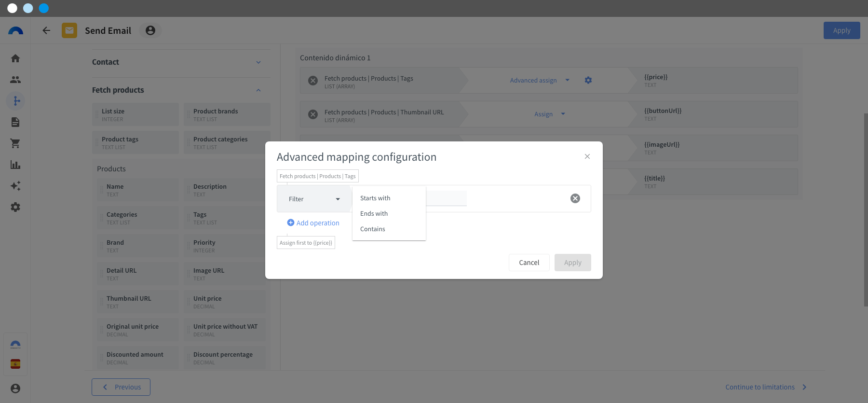Select the Brand TEXT field
Viewport: 868px width, 403px height.
[x=138, y=246]
